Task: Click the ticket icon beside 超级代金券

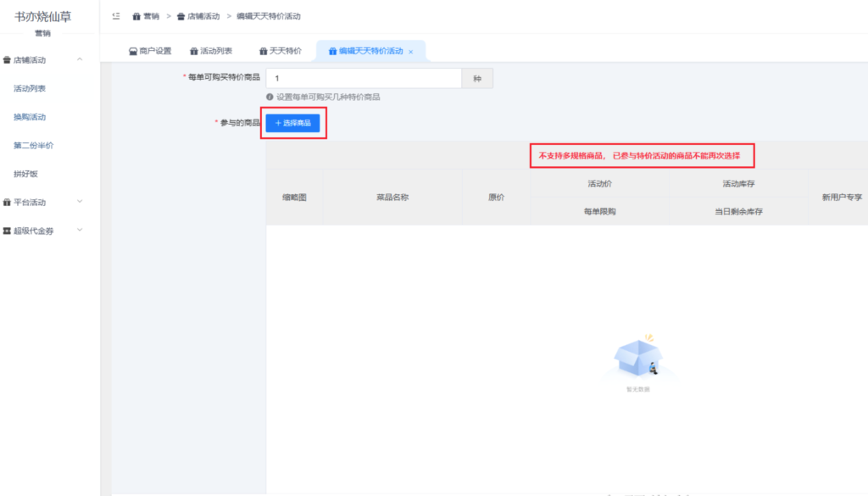Action: tap(8, 231)
